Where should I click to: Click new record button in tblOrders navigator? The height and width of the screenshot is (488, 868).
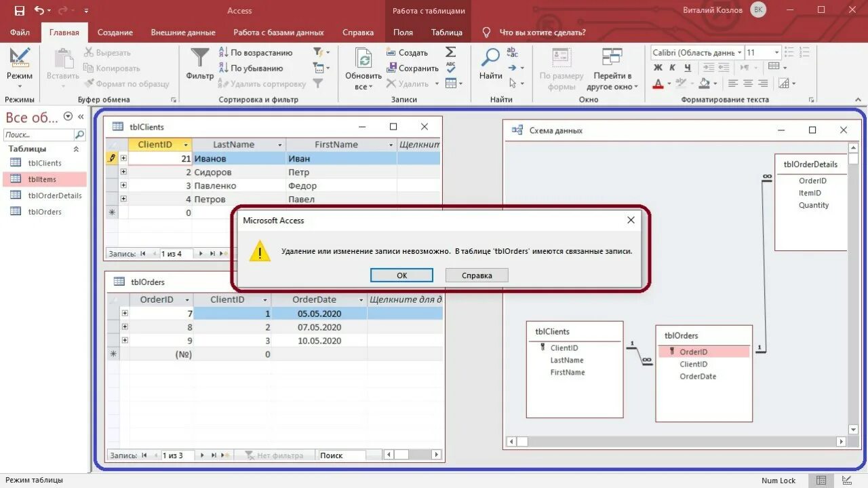226,455
